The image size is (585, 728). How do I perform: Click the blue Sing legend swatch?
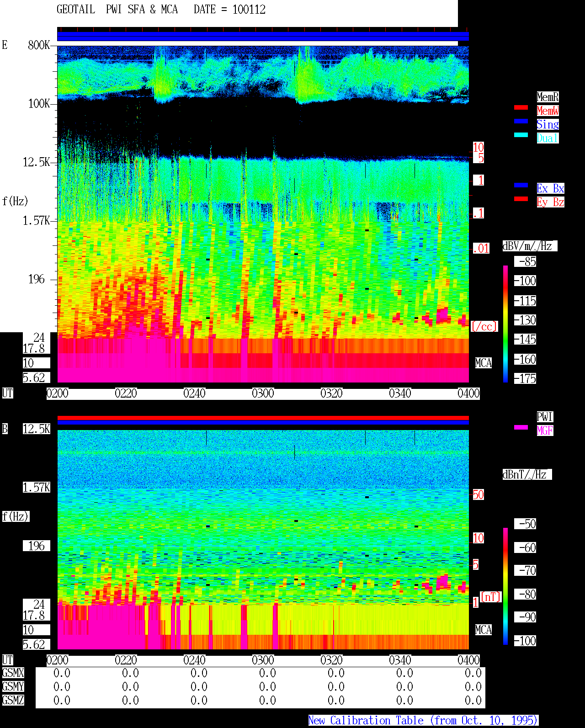pyautogui.click(x=521, y=121)
